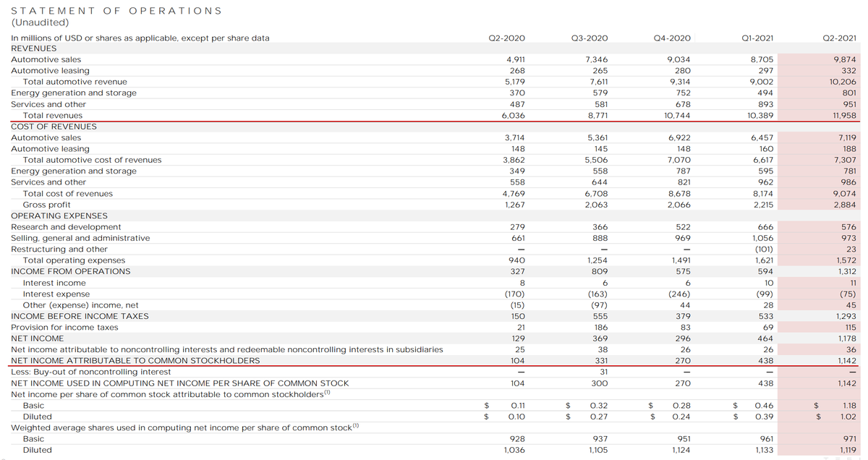
Task: Click the Restructuring and other row label
Action: click(x=59, y=250)
